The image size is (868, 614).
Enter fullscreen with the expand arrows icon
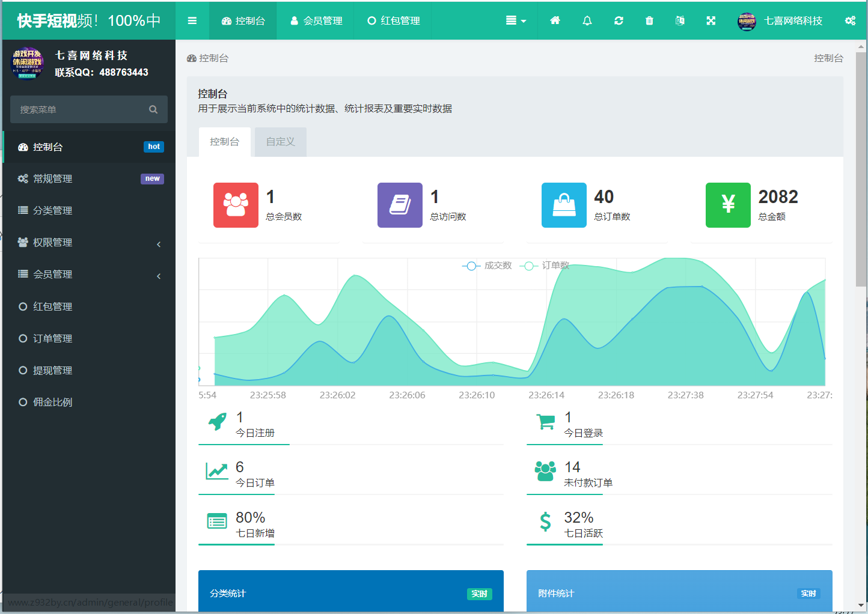click(x=711, y=20)
